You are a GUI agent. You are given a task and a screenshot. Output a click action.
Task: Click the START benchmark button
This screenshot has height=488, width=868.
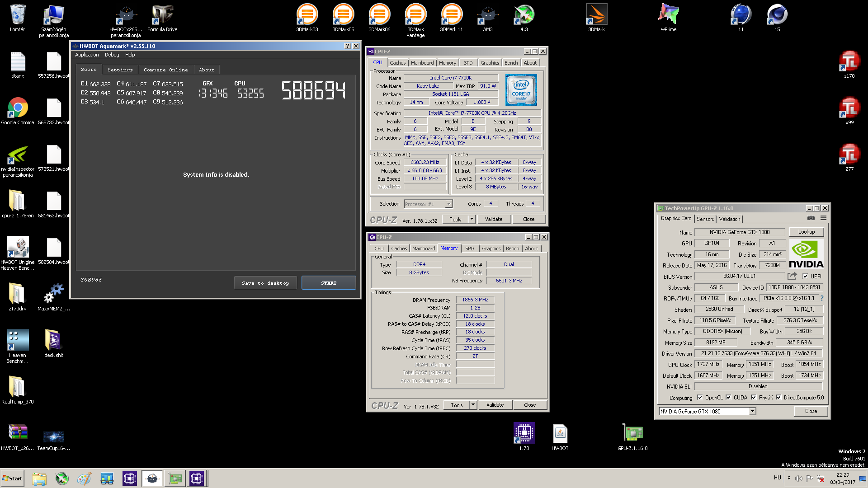(x=329, y=283)
